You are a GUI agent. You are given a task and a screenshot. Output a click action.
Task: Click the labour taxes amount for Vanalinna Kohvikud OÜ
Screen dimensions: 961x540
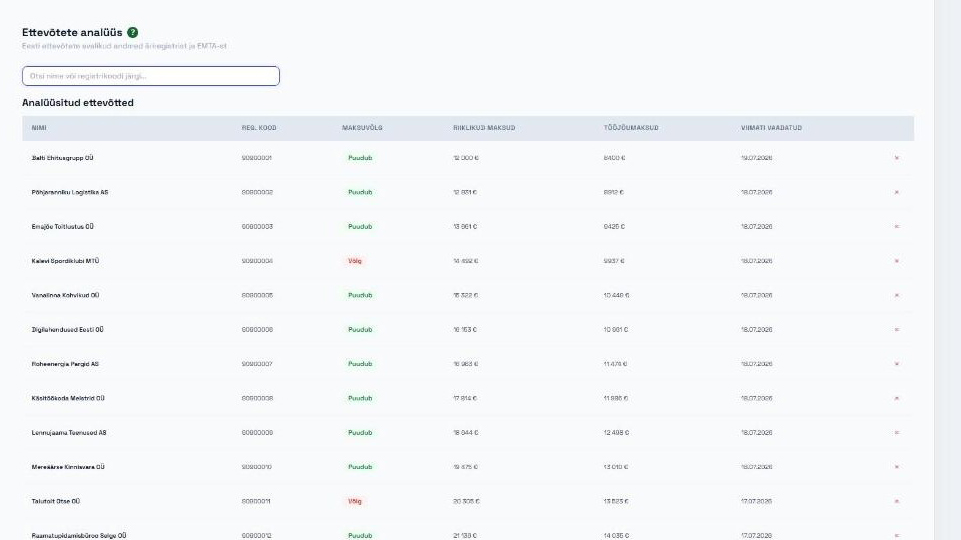pos(616,295)
